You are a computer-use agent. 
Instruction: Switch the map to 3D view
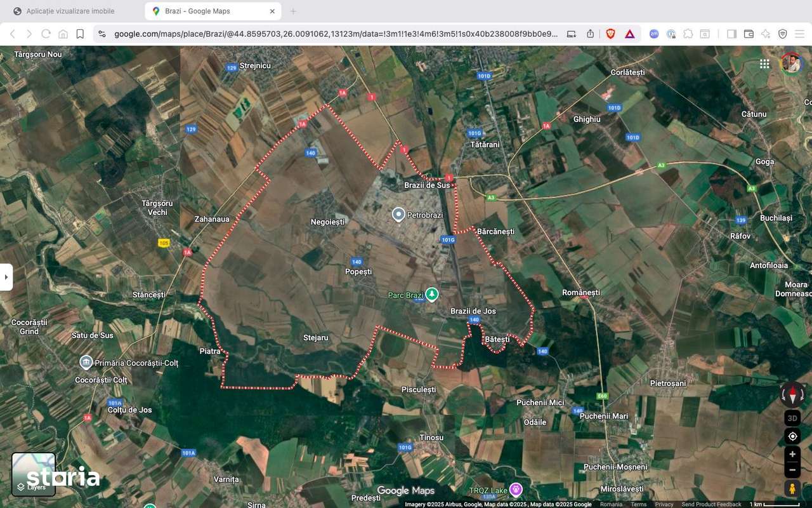[792, 418]
